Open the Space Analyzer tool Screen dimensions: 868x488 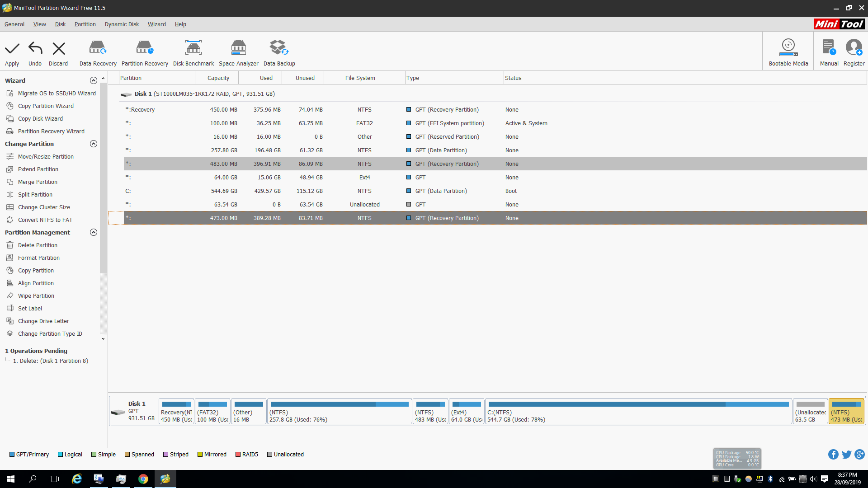[x=239, y=53]
